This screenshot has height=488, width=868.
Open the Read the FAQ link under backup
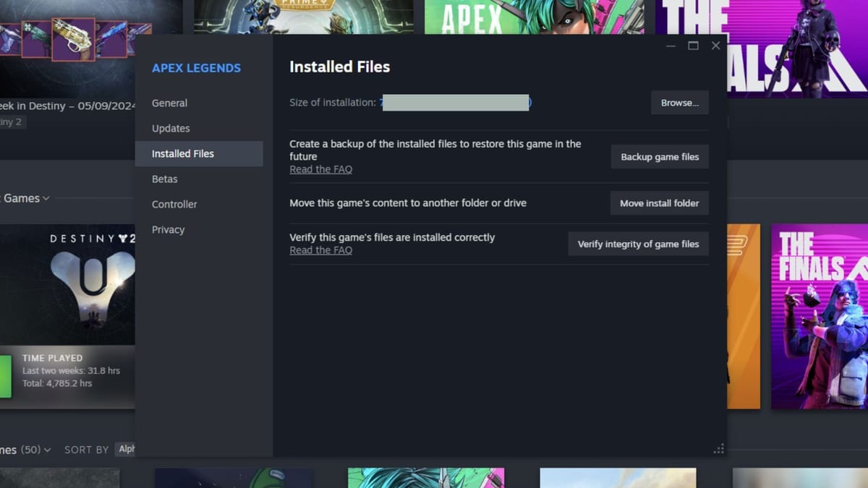pyautogui.click(x=320, y=169)
